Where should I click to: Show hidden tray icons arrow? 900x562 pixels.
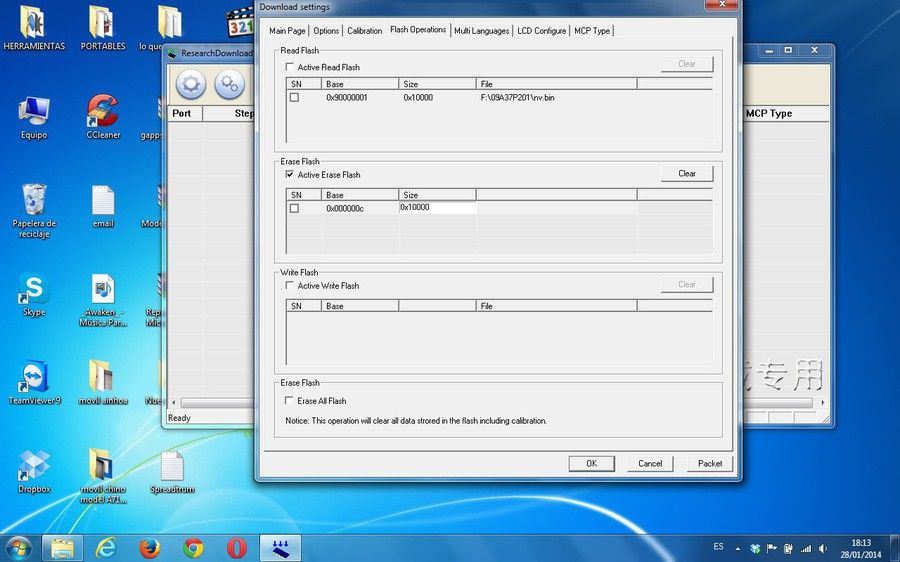click(738, 549)
